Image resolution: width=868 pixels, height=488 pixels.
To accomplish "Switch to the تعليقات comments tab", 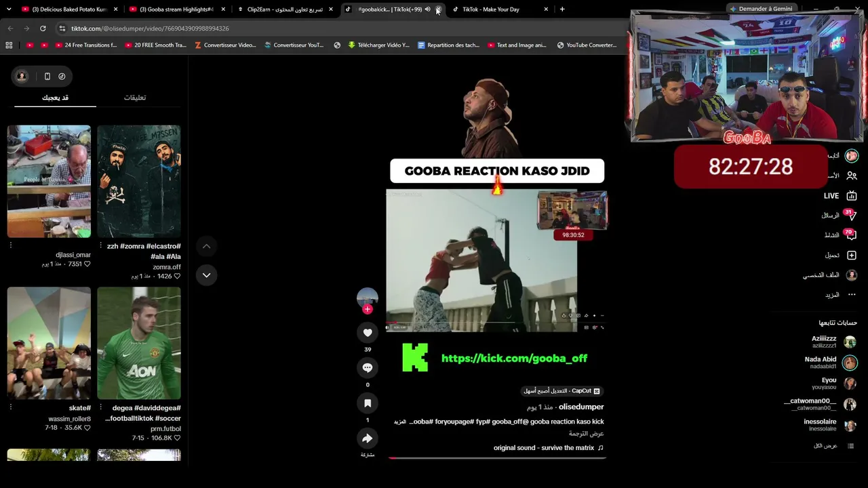I will click(x=135, y=98).
